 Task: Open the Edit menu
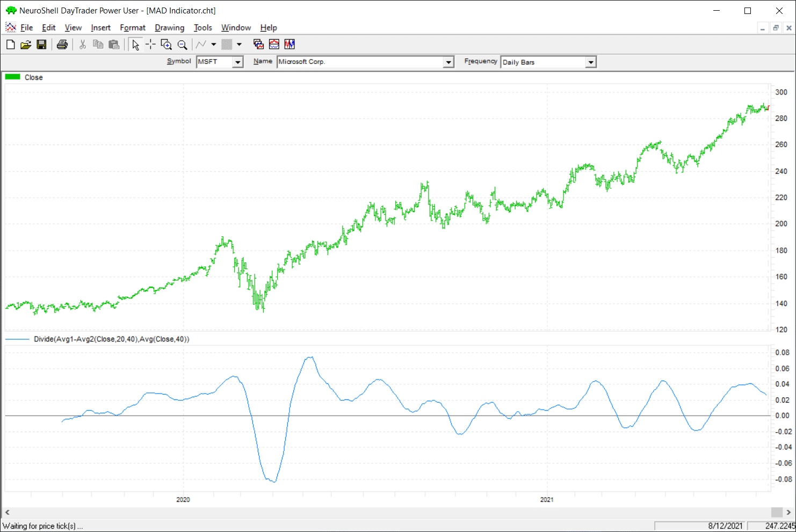[x=49, y=28]
